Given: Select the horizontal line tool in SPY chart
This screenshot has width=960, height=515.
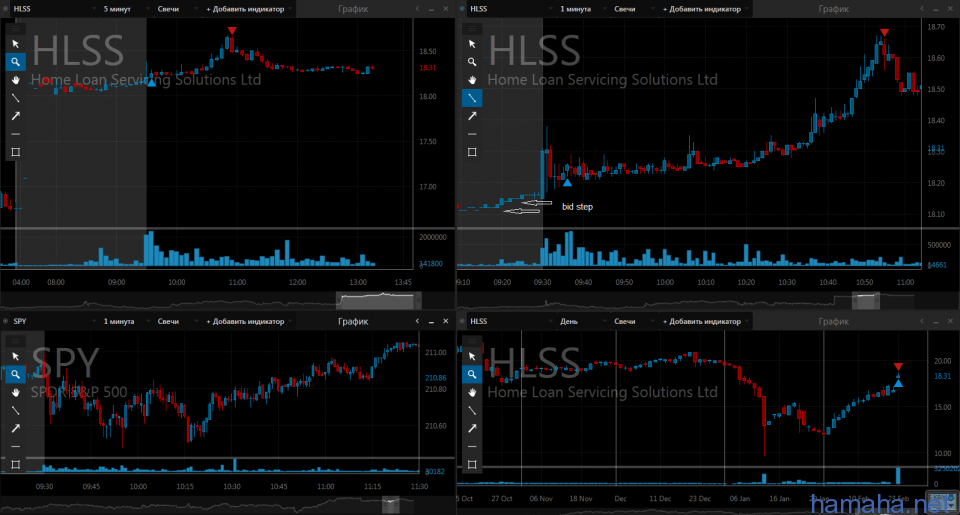Looking at the screenshot, I should click(15, 447).
